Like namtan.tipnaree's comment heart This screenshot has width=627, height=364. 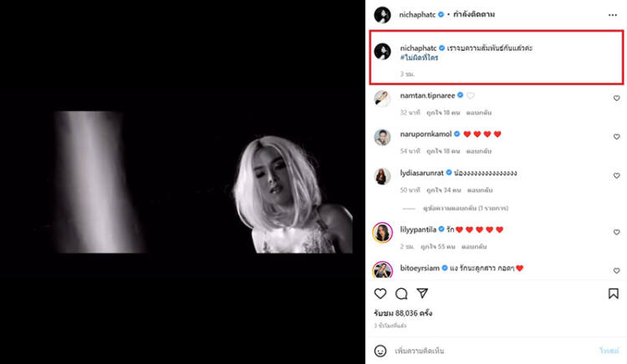(x=617, y=98)
